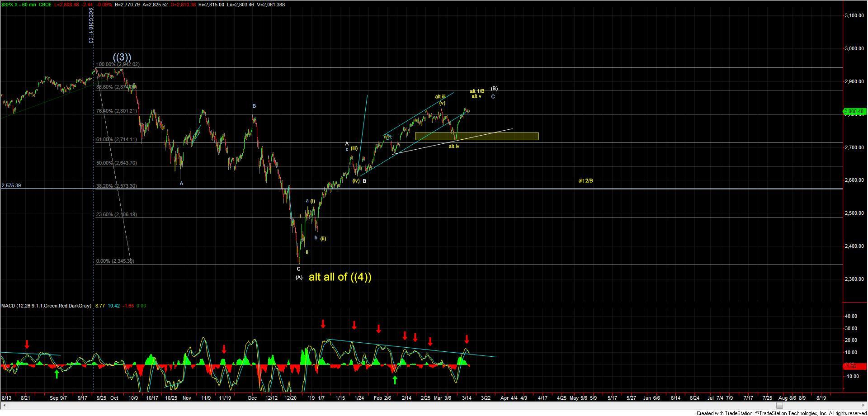Click the '19 year label on the time axis
The image size is (868, 416).
pos(311,398)
